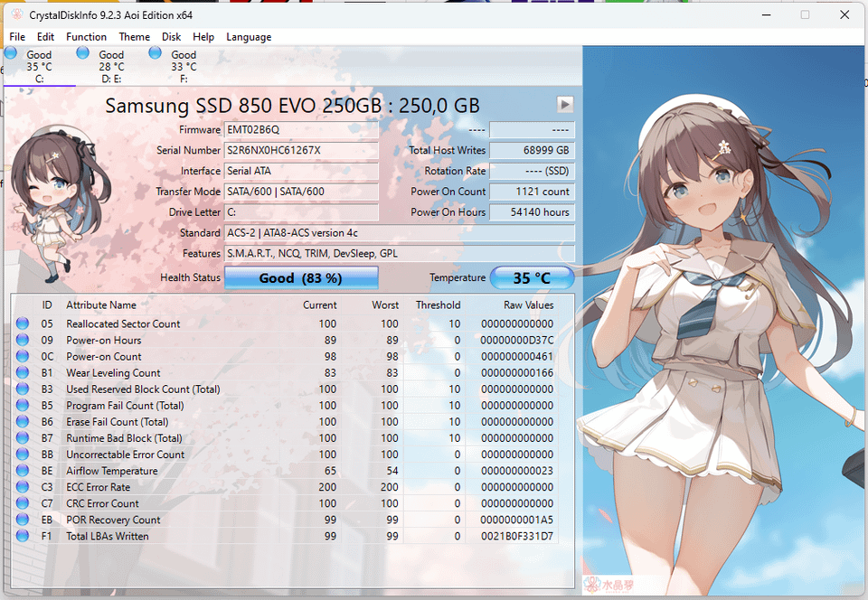Viewport: 868px width, 600px height.
Task: Click status orb for Wear Leveling Count
Action: coord(22,372)
